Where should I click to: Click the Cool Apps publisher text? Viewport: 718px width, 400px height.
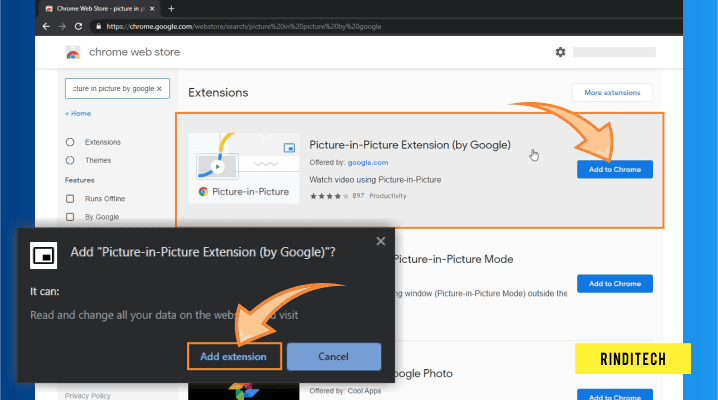364,391
